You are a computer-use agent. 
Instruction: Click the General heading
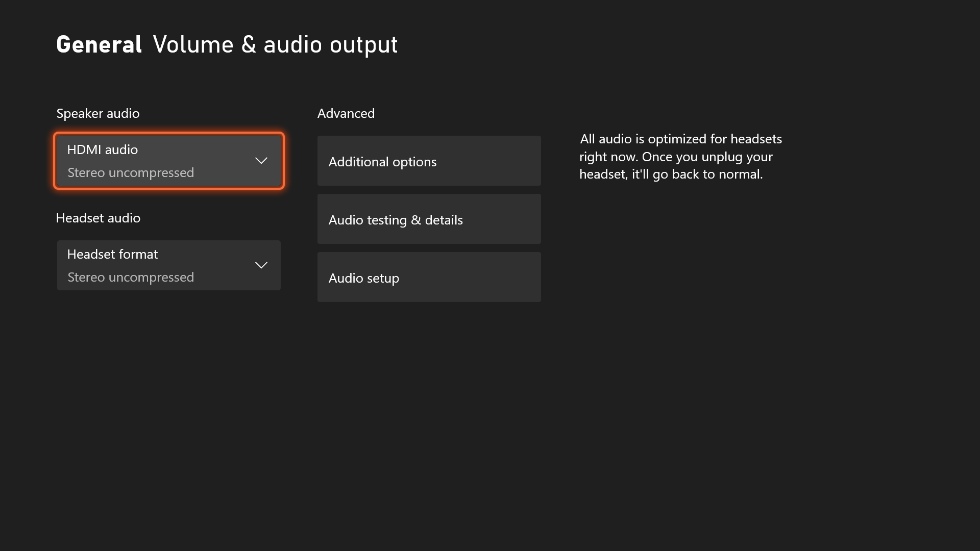pos(99,45)
